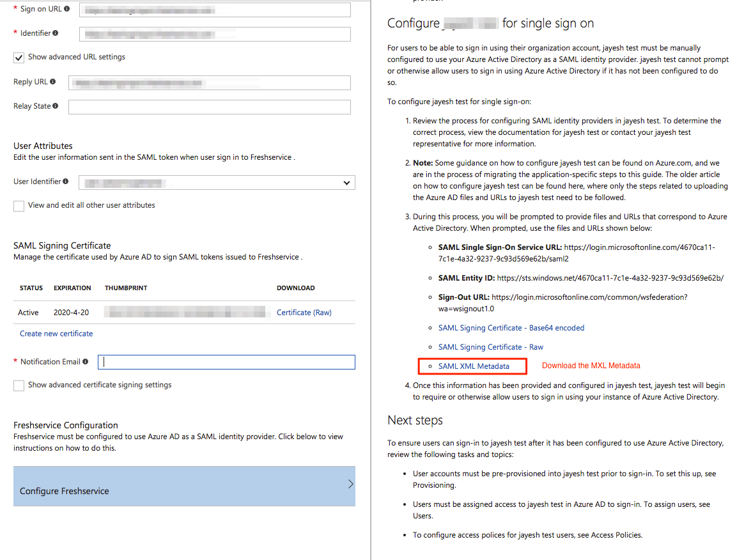Viewport: 744px width, 560px height.
Task: Select the 2020-4-20 expiration date cell
Action: (x=71, y=312)
